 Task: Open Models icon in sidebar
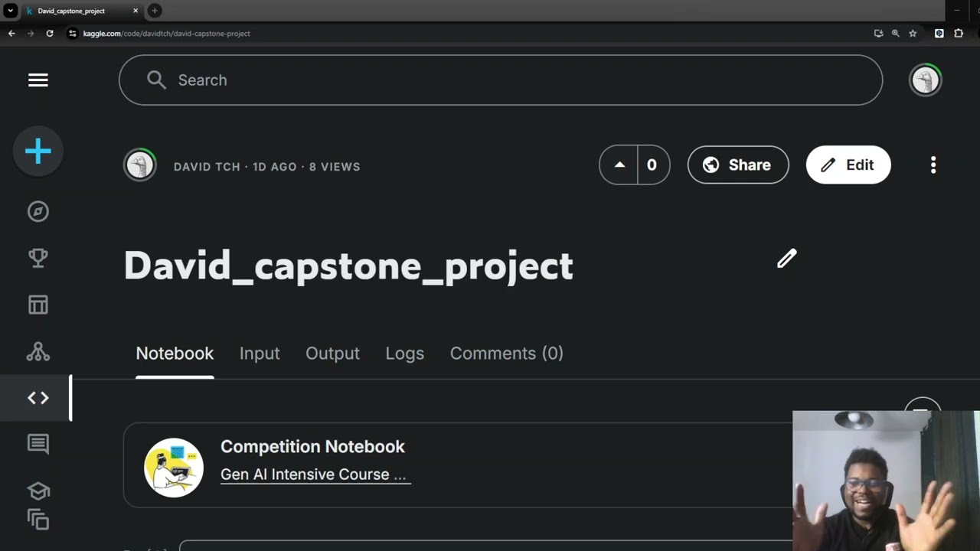pos(38,351)
